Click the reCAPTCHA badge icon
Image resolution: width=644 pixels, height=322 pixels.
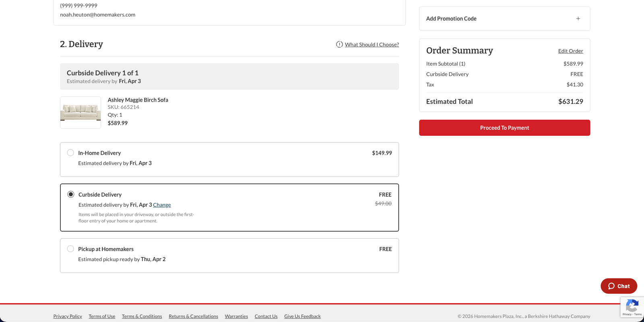click(x=632, y=306)
